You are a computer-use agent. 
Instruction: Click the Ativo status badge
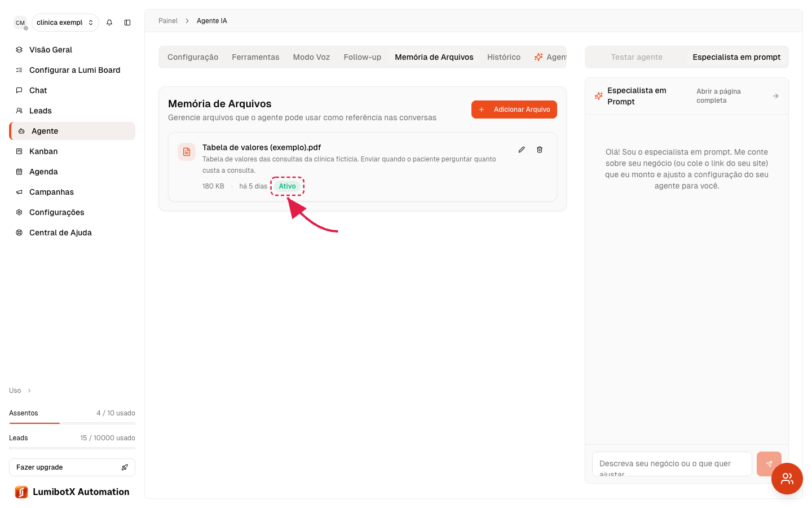point(287,186)
